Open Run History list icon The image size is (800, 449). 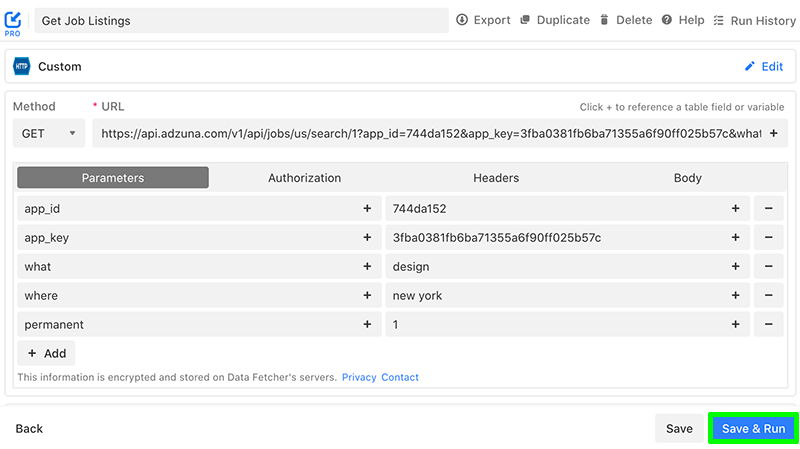pos(718,20)
